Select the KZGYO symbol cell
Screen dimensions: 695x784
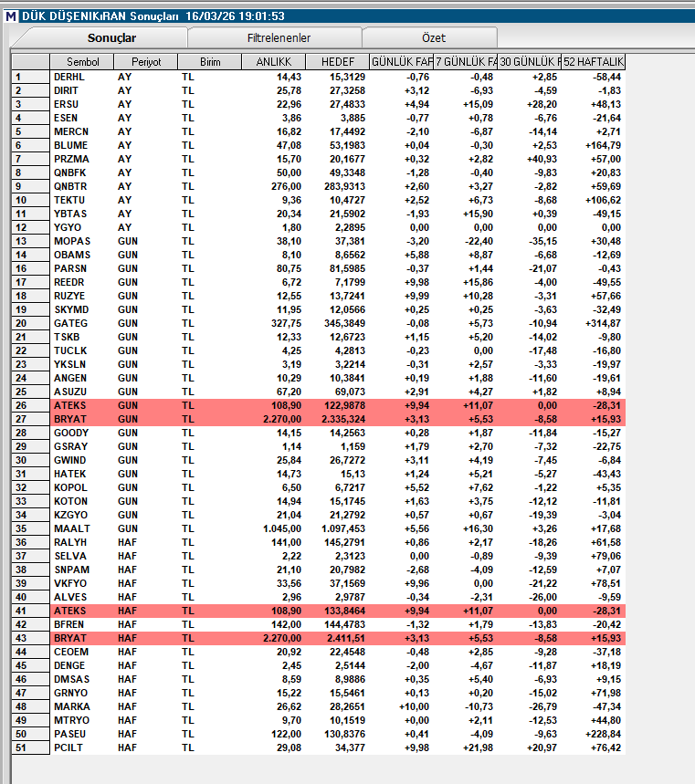pos(82,515)
